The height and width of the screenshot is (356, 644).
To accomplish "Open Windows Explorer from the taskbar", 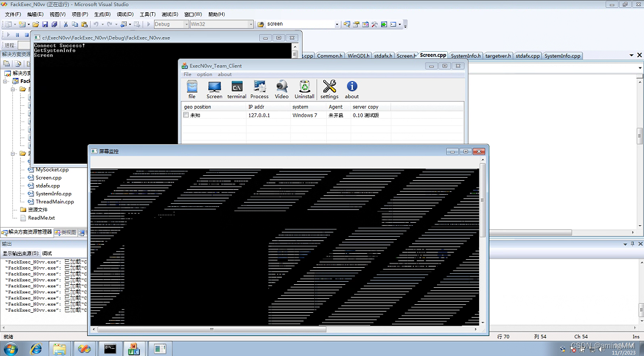I will tap(60, 349).
